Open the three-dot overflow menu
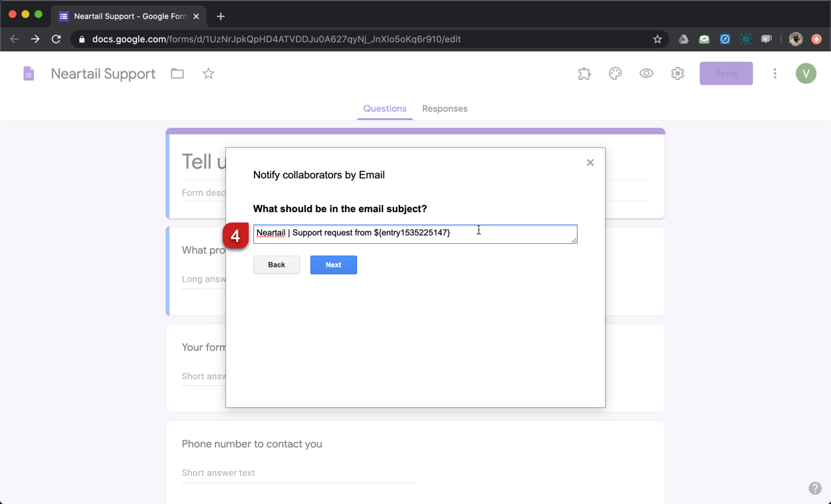Image resolution: width=831 pixels, height=504 pixels. click(x=775, y=73)
